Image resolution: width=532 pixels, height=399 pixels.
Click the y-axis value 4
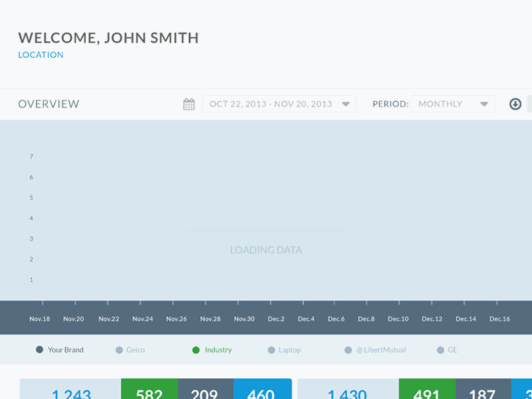31,218
